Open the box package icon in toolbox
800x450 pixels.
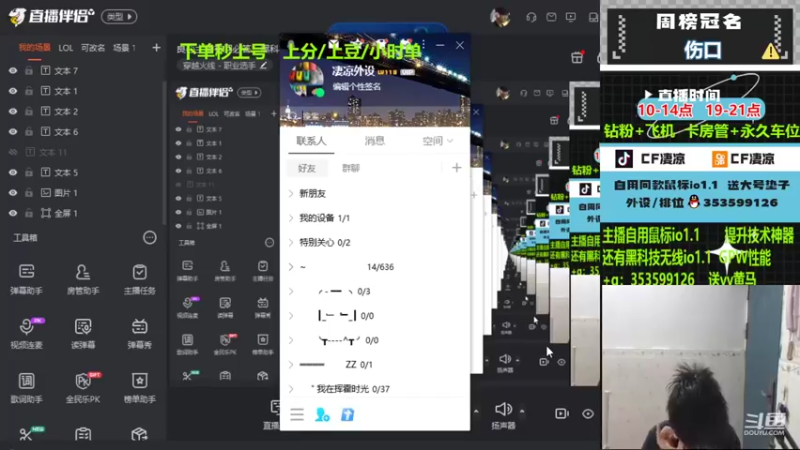tap(139, 434)
